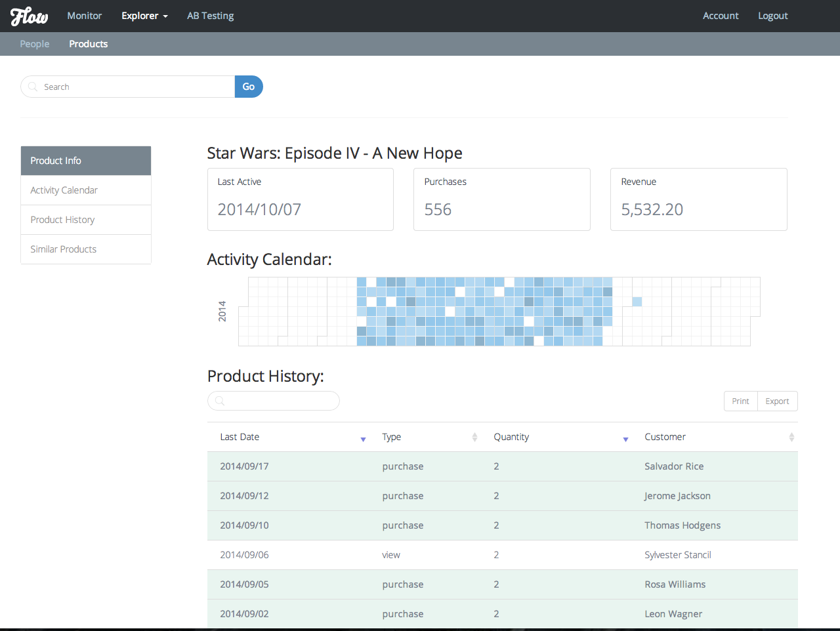Open the Monitor page
This screenshot has height=631, width=840.
[85, 16]
